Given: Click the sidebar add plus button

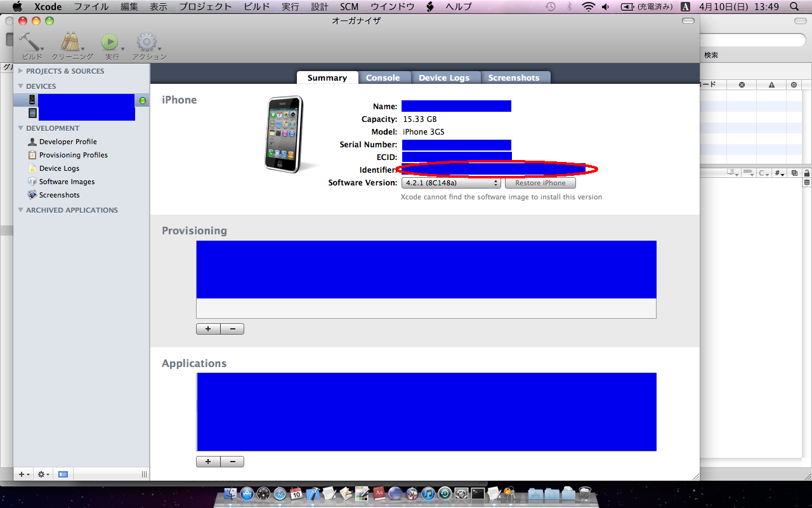Looking at the screenshot, I should pos(23,474).
